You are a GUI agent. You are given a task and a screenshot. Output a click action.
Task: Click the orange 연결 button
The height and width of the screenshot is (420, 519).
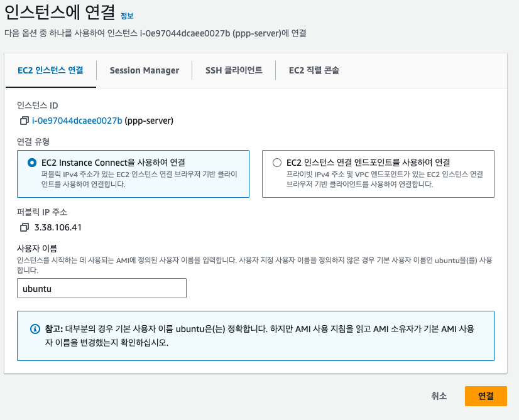point(486,396)
